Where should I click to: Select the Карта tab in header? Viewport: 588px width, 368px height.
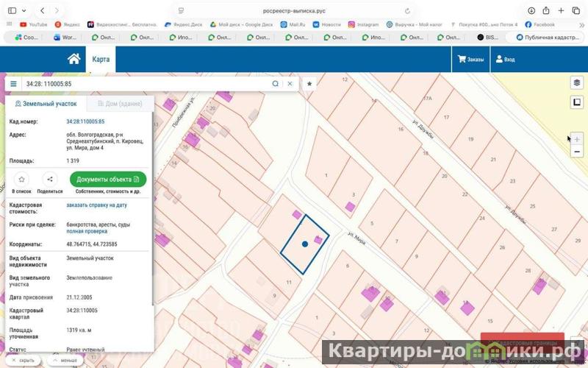[100, 59]
